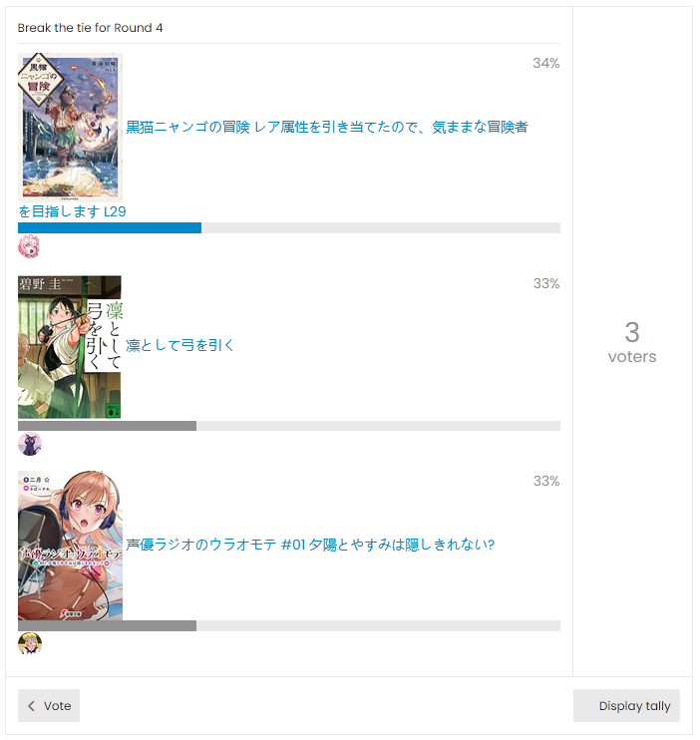This screenshot has width=700, height=740.
Task: Click the blonde character voter avatar
Action: pos(30,643)
